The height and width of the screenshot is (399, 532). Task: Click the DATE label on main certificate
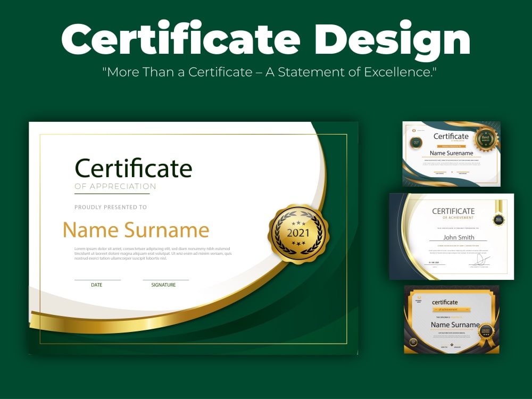pyautogui.click(x=97, y=285)
